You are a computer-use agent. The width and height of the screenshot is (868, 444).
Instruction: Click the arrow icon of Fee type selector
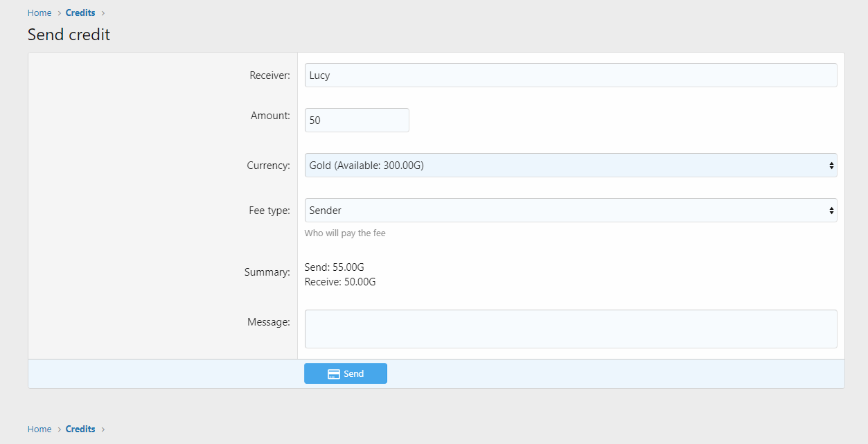[831, 211]
